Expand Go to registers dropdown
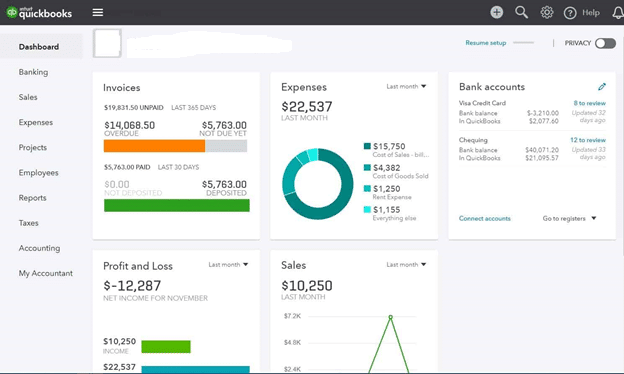The height and width of the screenshot is (374, 624). tap(569, 218)
